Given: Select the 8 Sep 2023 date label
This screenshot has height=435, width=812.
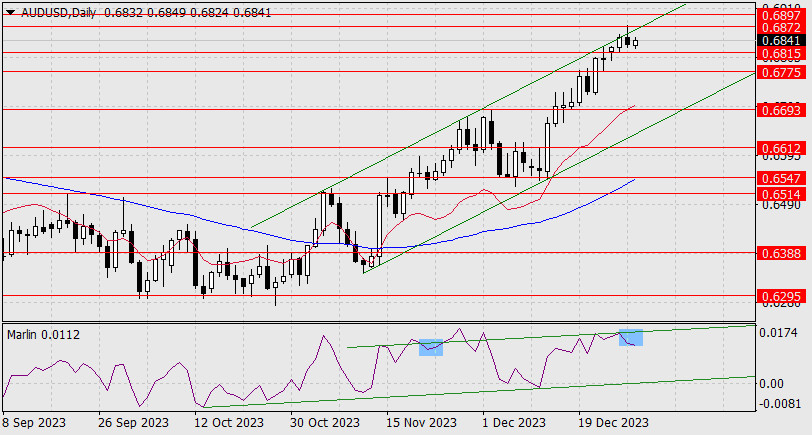Looking at the screenshot, I should click(x=34, y=423).
